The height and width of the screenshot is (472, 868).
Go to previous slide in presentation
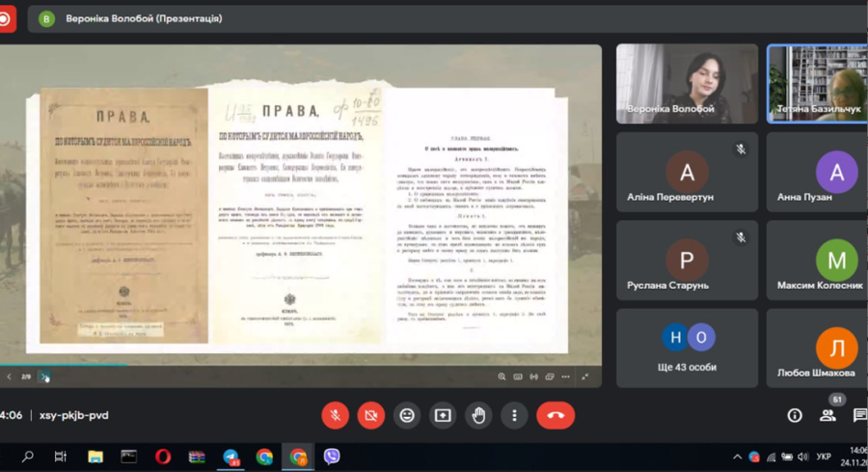point(9,376)
